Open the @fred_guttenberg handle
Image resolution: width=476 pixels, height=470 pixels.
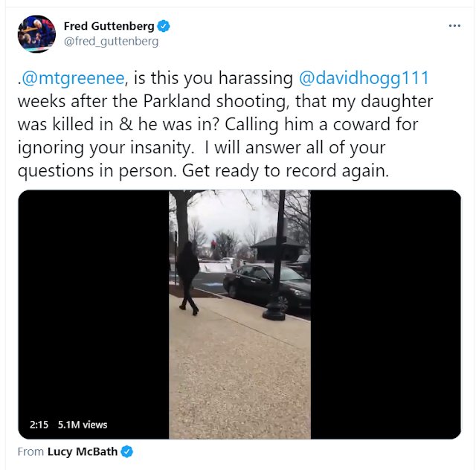[111, 42]
